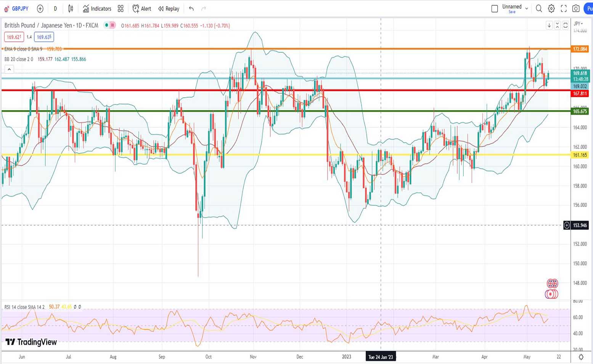The height and width of the screenshot is (364, 593).
Task: Take a chart snapshot with camera icon
Action: 576,8
